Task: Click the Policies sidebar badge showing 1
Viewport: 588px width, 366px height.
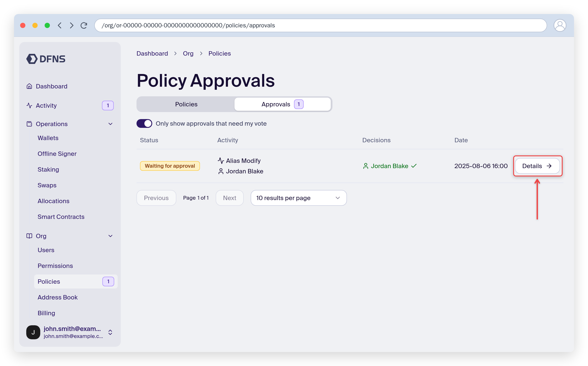Action: click(x=108, y=282)
